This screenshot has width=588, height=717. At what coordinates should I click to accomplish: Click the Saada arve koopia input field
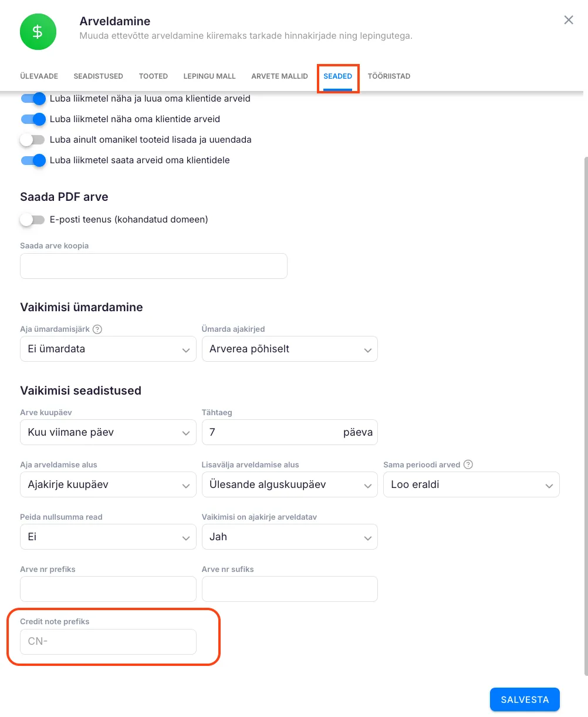coord(153,266)
